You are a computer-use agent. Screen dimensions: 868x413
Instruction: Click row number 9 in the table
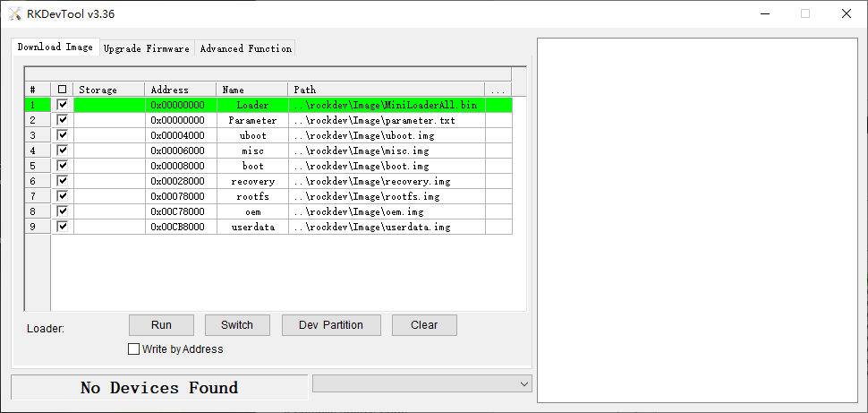(38, 227)
